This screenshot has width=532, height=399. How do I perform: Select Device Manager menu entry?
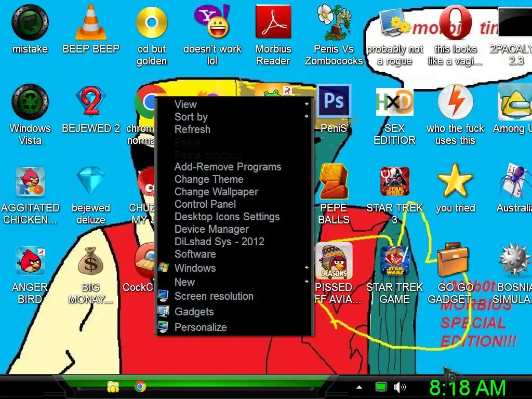[234, 229]
